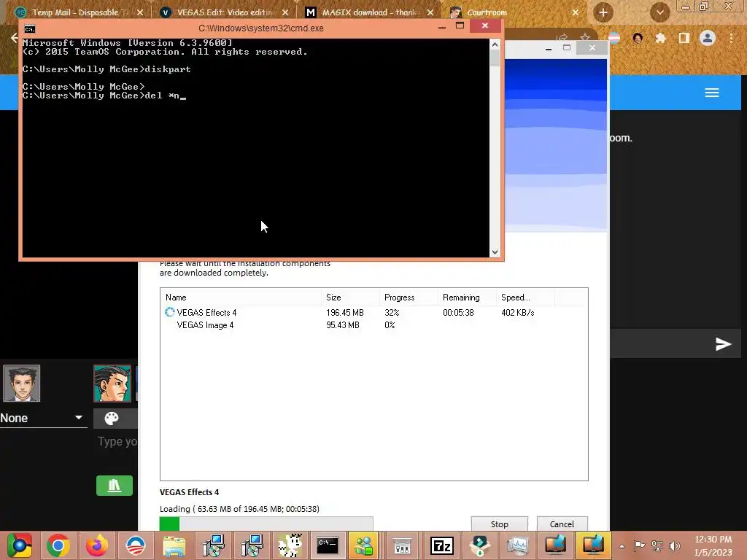The height and width of the screenshot is (560, 747).
Task: Click the cmd scrollbar down arrow
Action: 495,252
